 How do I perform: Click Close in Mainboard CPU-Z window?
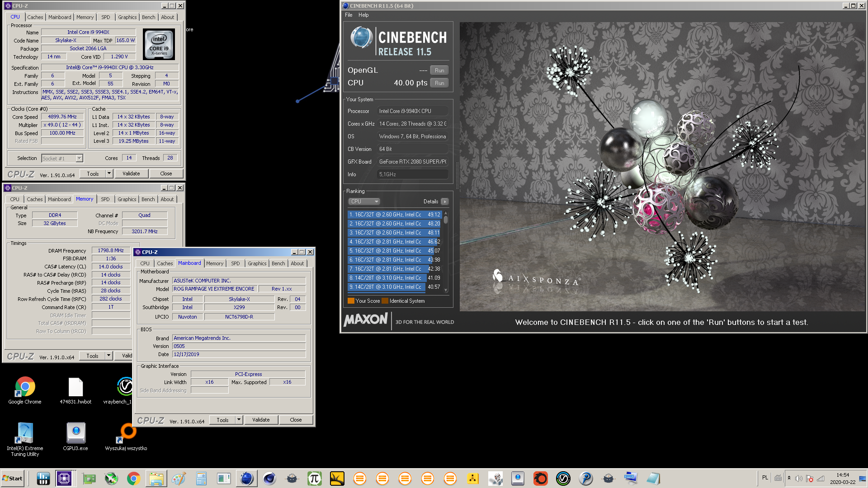pyautogui.click(x=296, y=420)
